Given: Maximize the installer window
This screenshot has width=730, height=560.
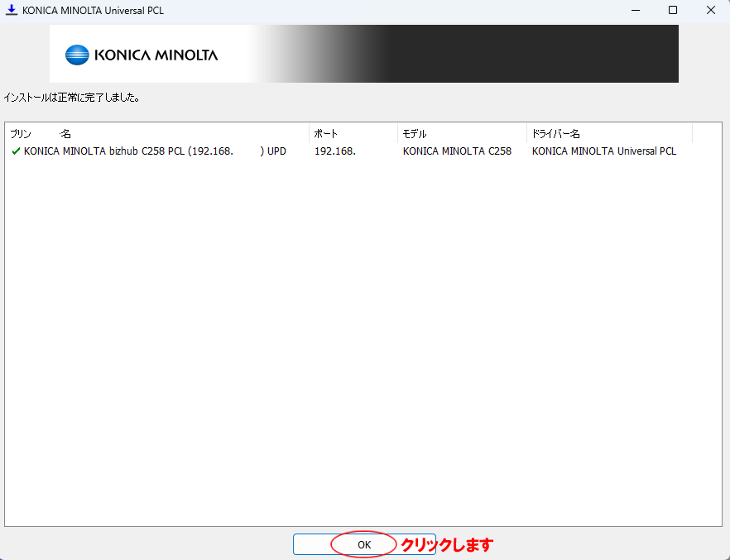Looking at the screenshot, I should (x=673, y=10).
